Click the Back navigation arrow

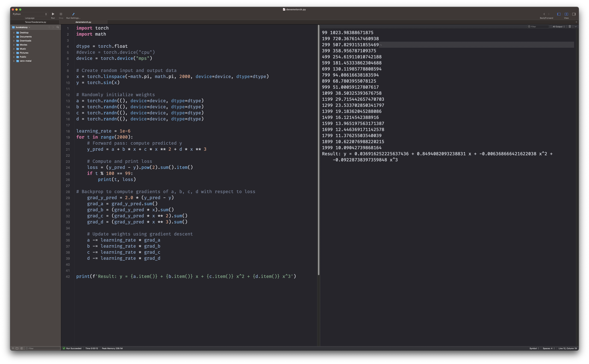pos(544,14)
